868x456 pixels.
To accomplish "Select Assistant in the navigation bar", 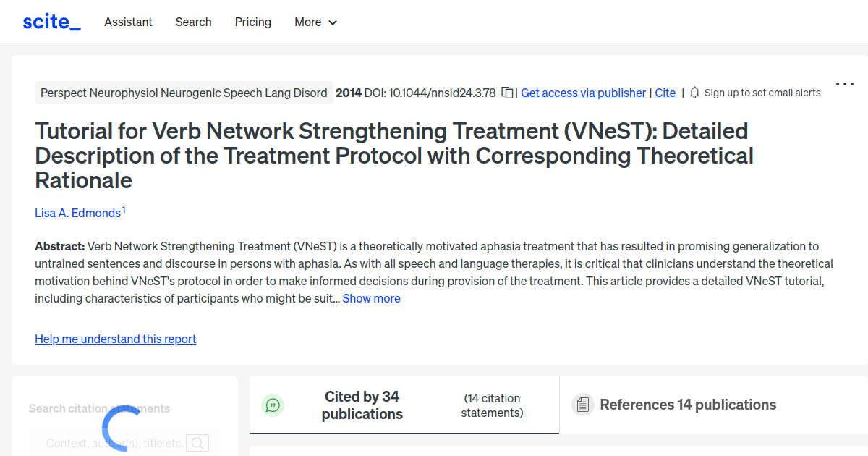I will 128,22.
